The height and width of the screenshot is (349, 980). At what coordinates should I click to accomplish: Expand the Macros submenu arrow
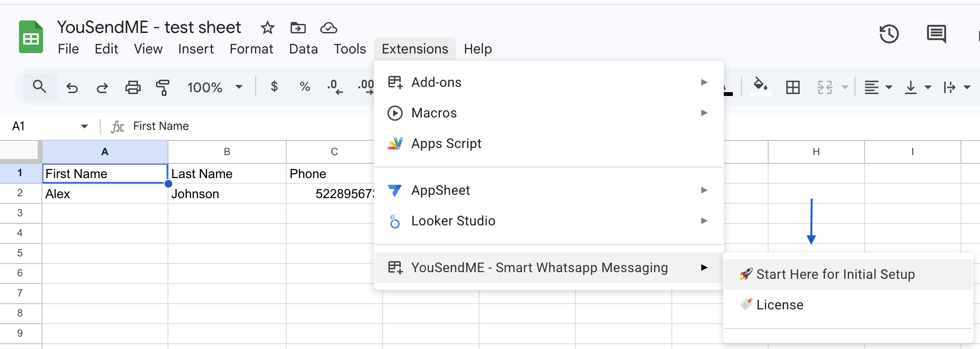coord(704,113)
